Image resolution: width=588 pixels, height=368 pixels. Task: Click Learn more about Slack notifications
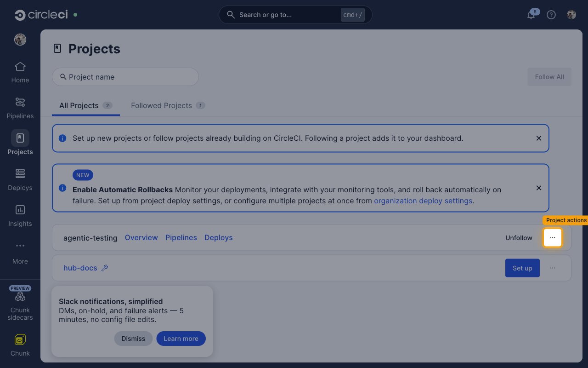[181, 339]
